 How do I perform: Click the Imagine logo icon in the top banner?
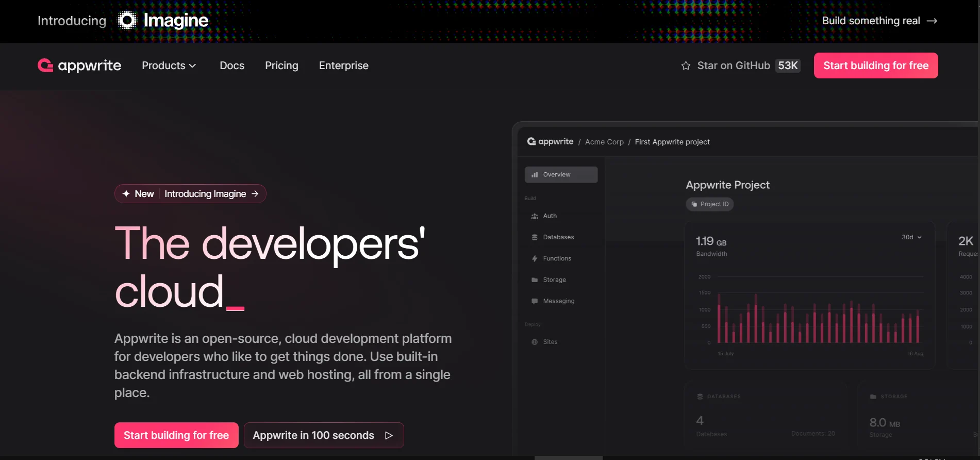127,21
